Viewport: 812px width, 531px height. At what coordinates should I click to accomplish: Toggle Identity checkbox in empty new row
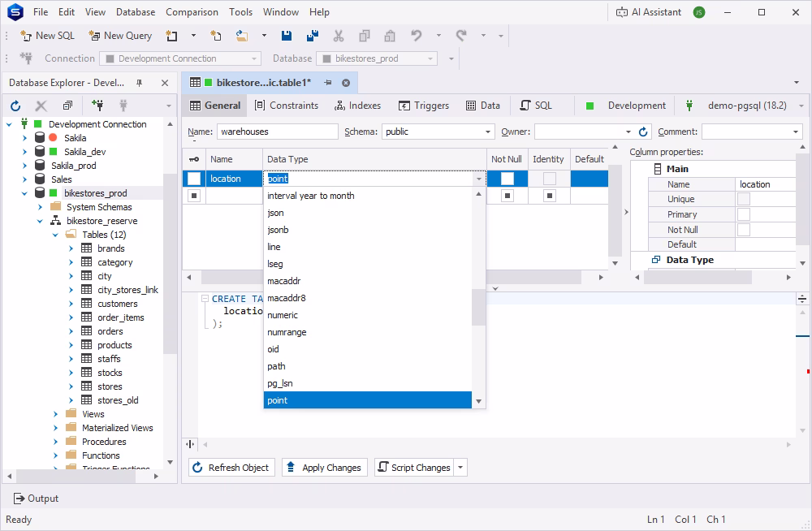[550, 196]
